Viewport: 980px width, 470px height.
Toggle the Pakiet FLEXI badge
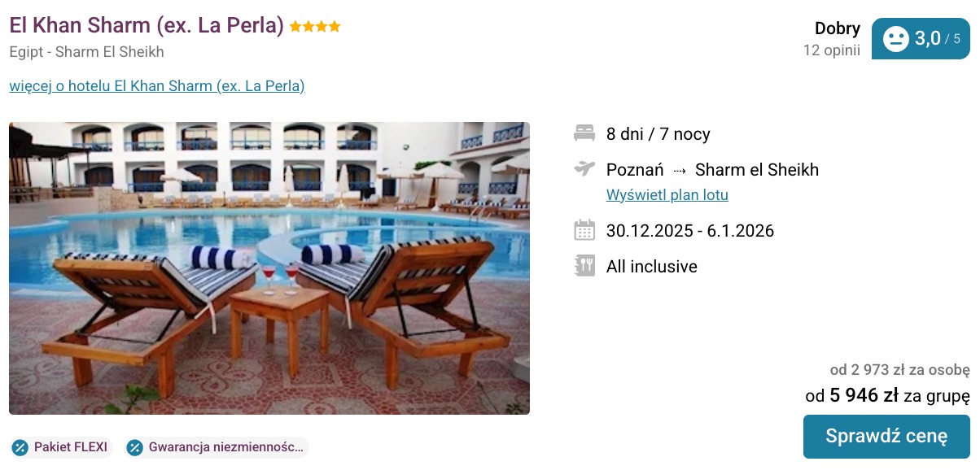(x=61, y=446)
